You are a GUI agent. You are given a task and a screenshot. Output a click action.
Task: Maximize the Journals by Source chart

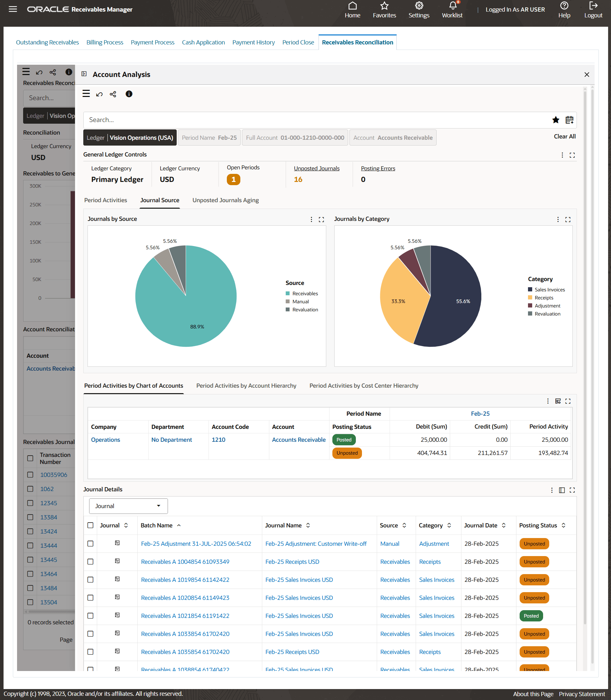click(321, 219)
